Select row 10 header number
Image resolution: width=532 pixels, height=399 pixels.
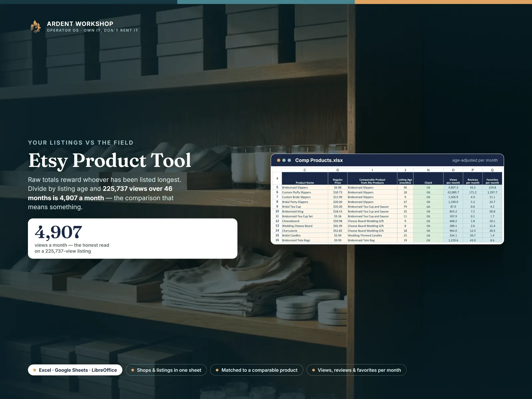[x=277, y=211]
